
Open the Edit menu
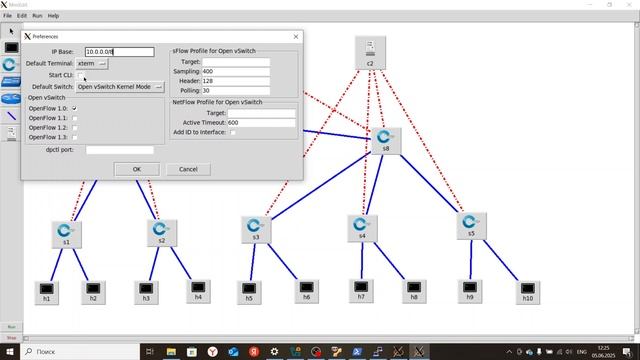pos(22,16)
